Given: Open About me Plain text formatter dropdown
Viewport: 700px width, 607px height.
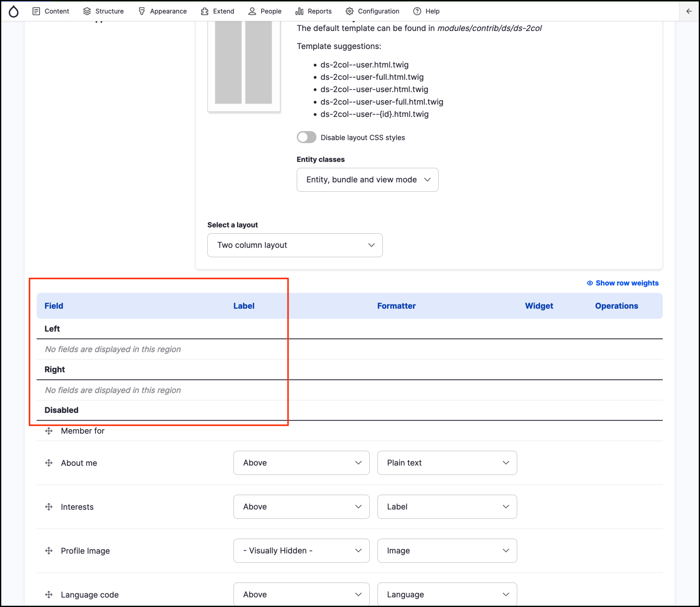Looking at the screenshot, I should 447,462.
